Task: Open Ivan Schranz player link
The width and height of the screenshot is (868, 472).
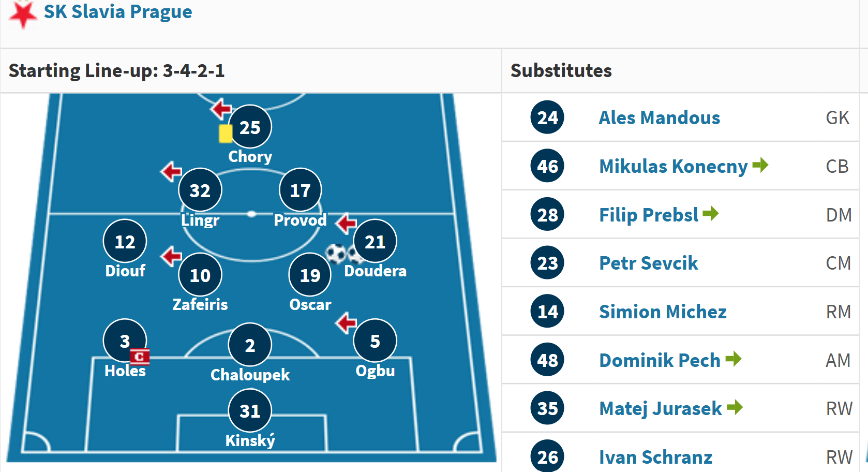Action: [655, 457]
